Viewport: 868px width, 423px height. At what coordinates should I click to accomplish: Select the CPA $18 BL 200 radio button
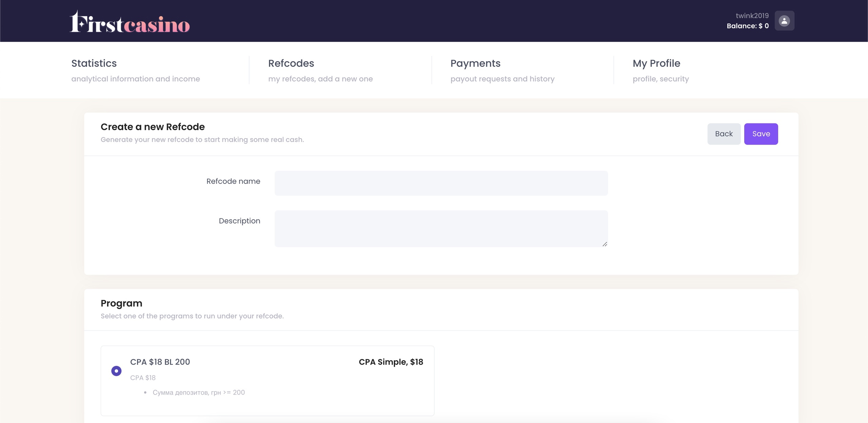tap(116, 371)
